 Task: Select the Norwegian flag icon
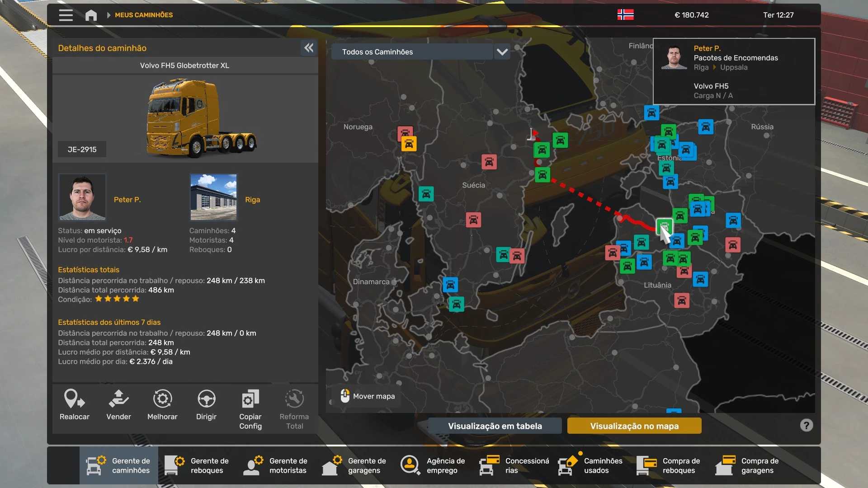[x=625, y=15]
